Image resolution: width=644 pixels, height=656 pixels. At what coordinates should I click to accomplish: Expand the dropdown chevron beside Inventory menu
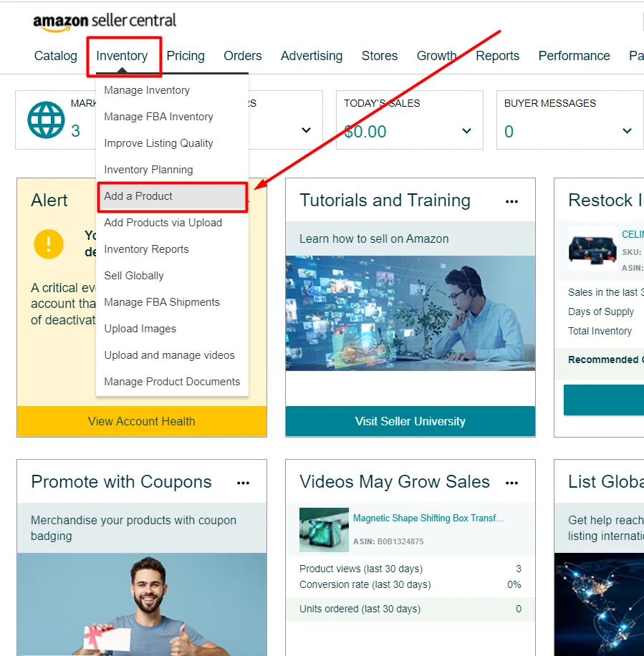307,130
